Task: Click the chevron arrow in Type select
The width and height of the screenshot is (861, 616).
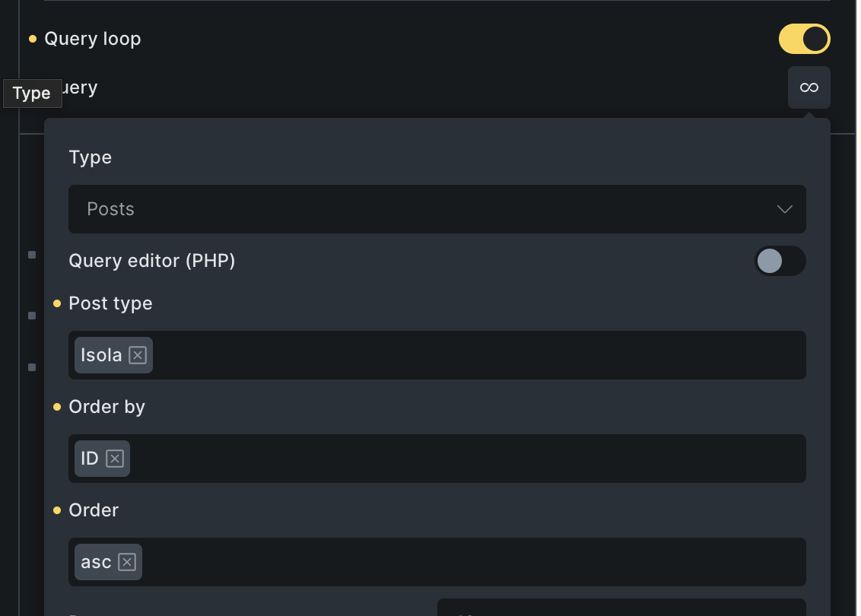Action: (785, 209)
